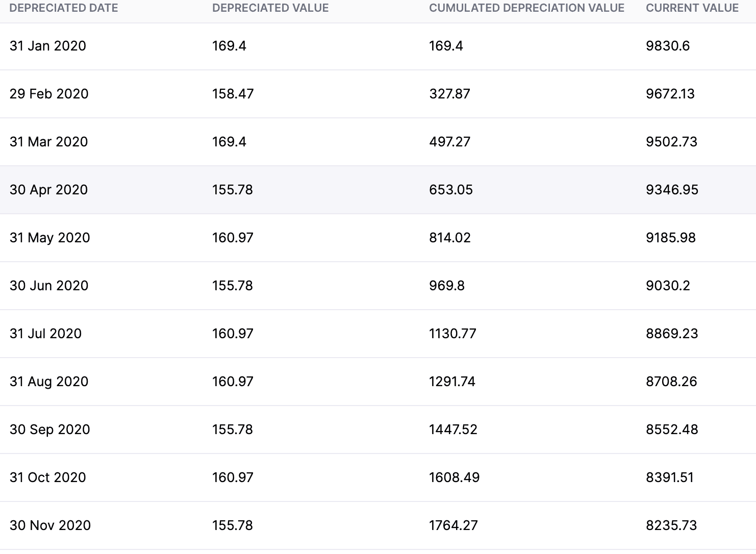Click the 30 Nov 2020 date cell
The width and height of the screenshot is (756, 554).
point(50,525)
